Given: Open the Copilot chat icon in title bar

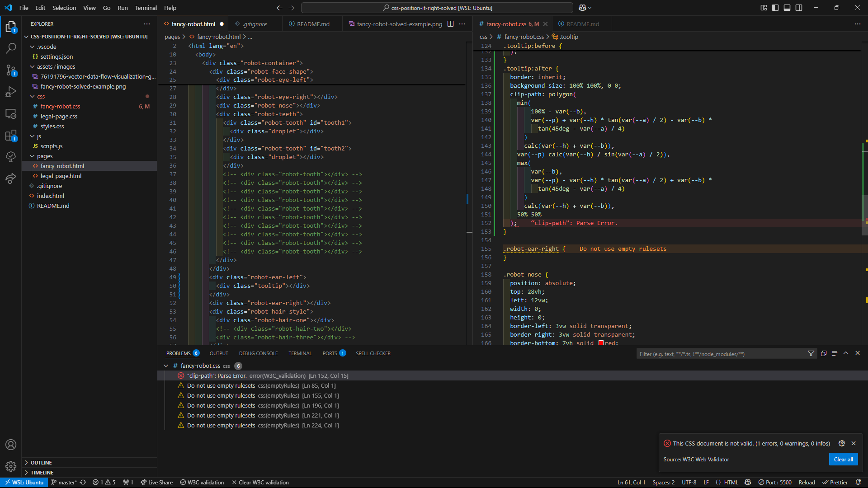Looking at the screenshot, I should 583,8.
